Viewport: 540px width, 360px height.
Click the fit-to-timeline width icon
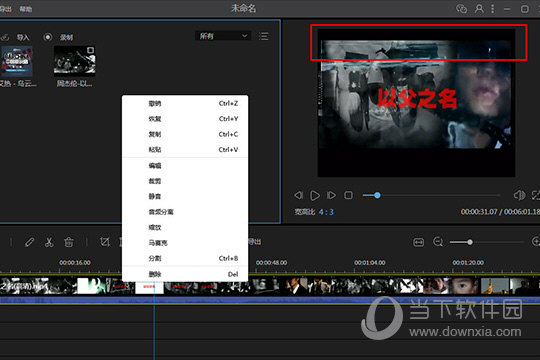coord(418,242)
